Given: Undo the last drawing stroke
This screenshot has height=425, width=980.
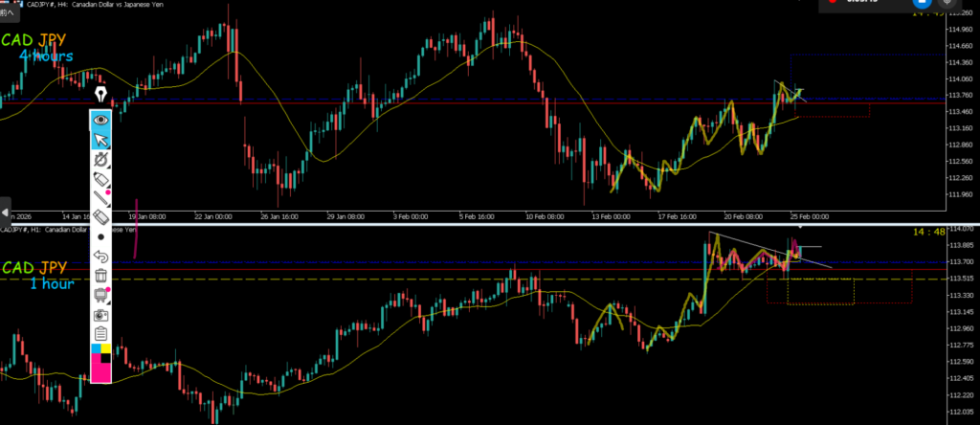Looking at the screenshot, I should pos(101,256).
